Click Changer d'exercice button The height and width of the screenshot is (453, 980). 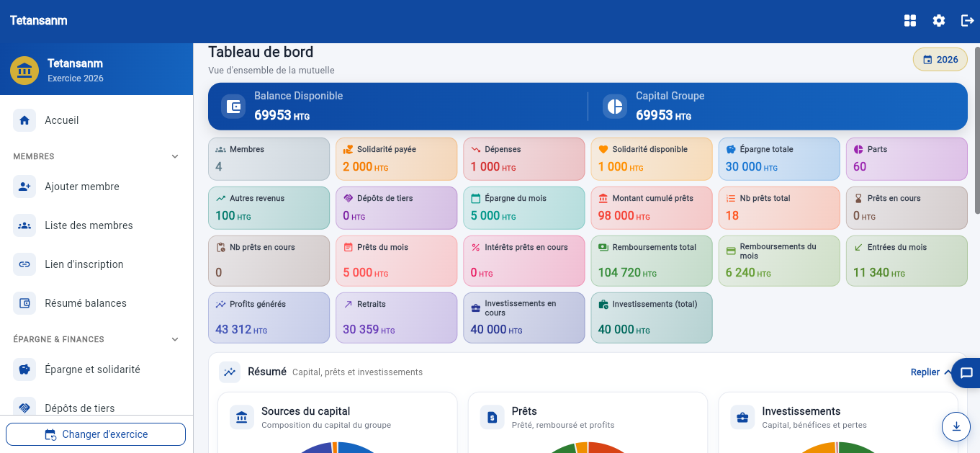point(96,434)
